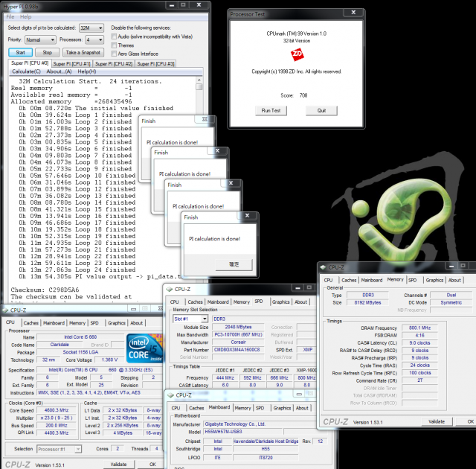Open the About...(A) menu in Super PI
This screenshot has width=476, height=469.
(59, 71)
